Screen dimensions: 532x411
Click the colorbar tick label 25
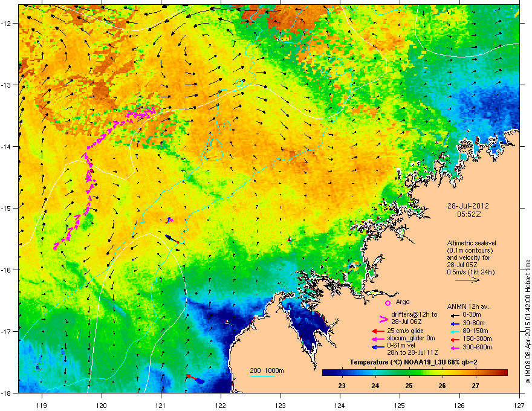pyautogui.click(x=409, y=386)
